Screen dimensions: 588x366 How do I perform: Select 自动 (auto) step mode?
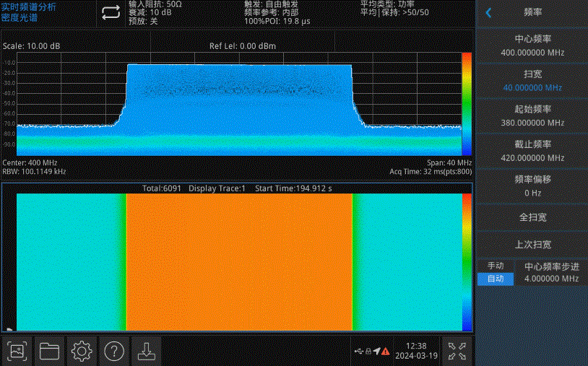(496, 279)
